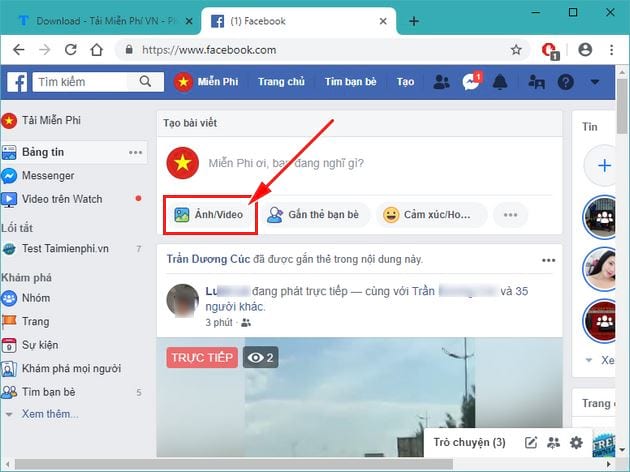
Task: Select the (1) Facebook tab
Action: pos(298,21)
